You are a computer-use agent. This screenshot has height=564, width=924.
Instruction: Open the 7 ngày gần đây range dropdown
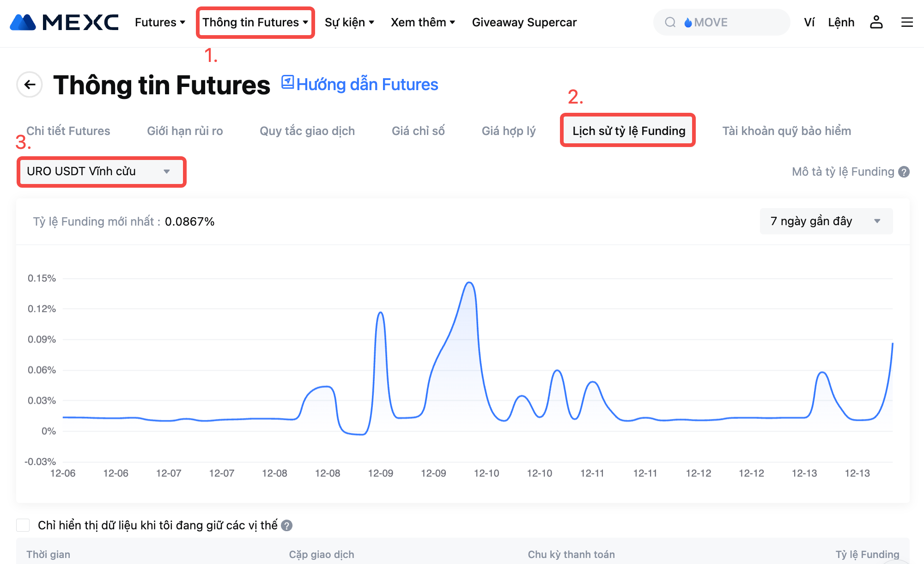coord(826,221)
